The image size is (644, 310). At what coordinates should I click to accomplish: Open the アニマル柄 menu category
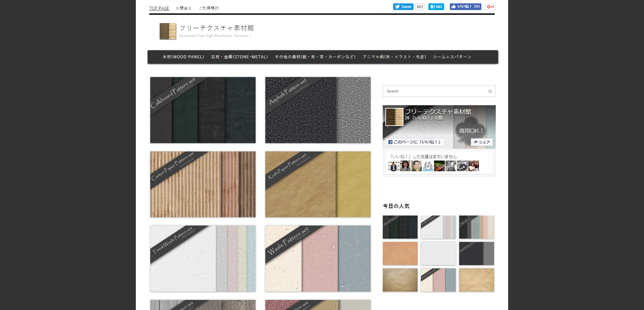point(394,57)
